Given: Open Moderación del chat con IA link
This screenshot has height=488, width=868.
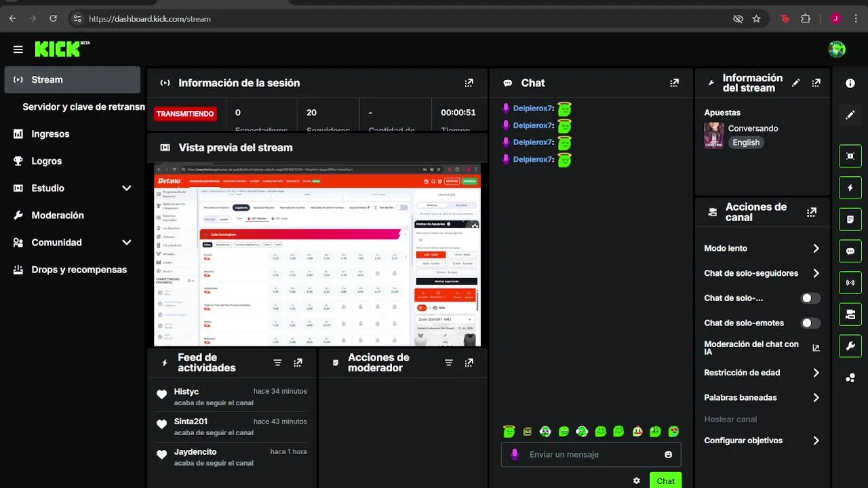Looking at the screenshot, I should (x=762, y=348).
